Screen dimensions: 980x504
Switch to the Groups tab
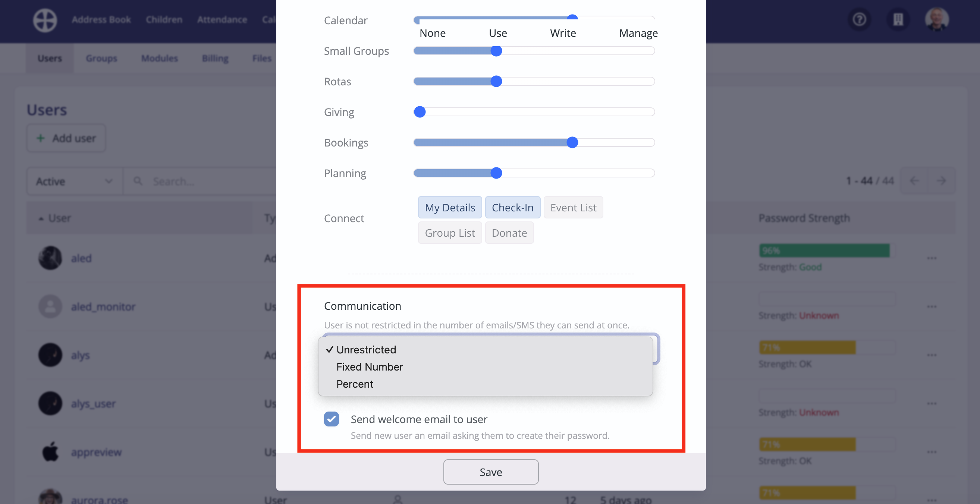[101, 58]
